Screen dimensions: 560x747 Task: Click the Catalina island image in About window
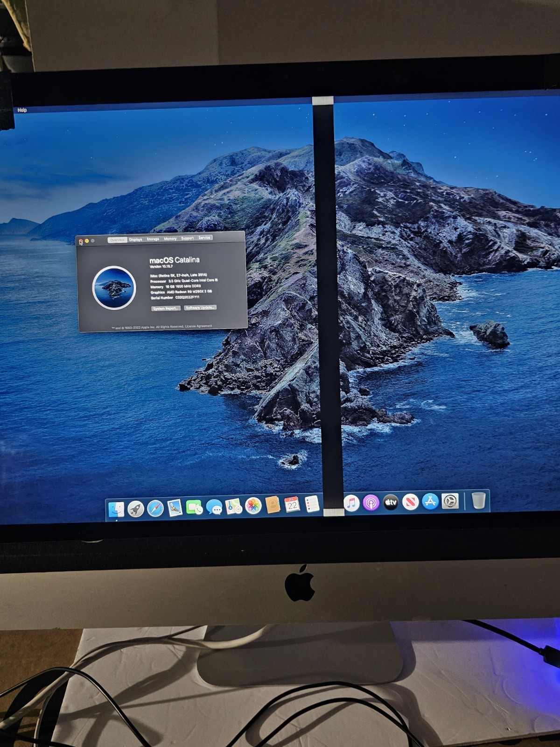point(114,288)
